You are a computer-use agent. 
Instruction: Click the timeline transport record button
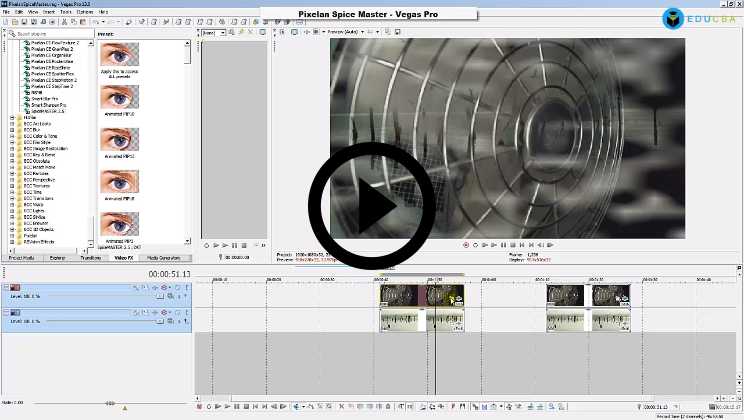click(199, 407)
